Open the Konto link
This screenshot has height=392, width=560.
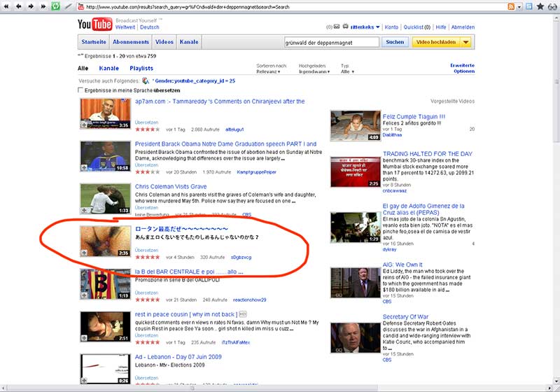[391, 27]
